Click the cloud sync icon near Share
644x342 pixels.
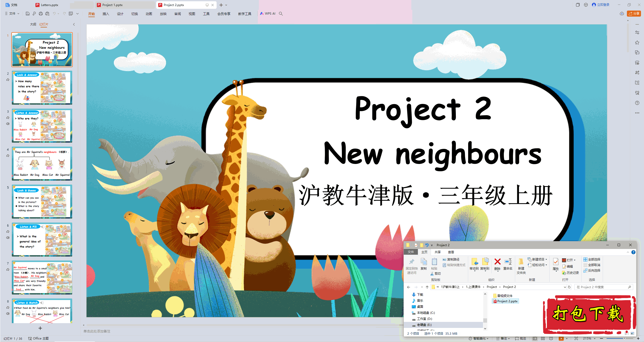(622, 14)
